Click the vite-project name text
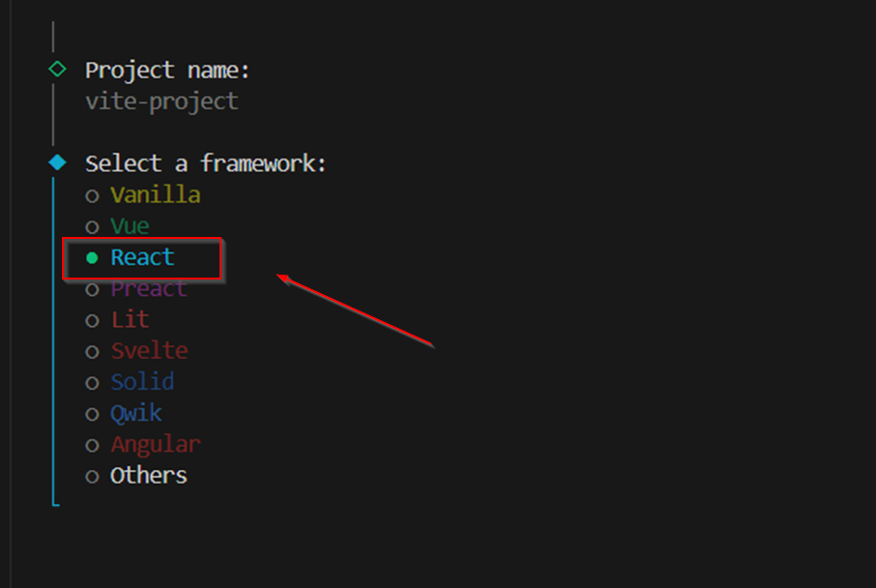The image size is (876, 588). (162, 102)
